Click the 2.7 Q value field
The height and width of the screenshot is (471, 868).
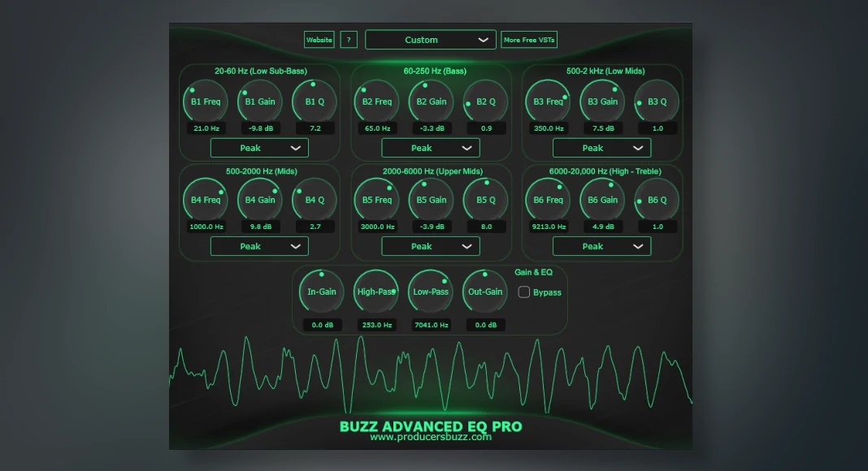pos(315,227)
